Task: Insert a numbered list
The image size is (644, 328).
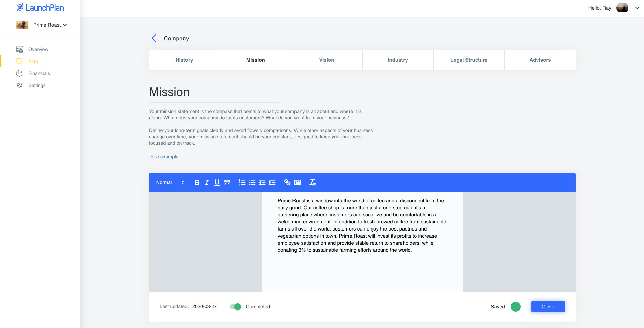Action: 242,182
